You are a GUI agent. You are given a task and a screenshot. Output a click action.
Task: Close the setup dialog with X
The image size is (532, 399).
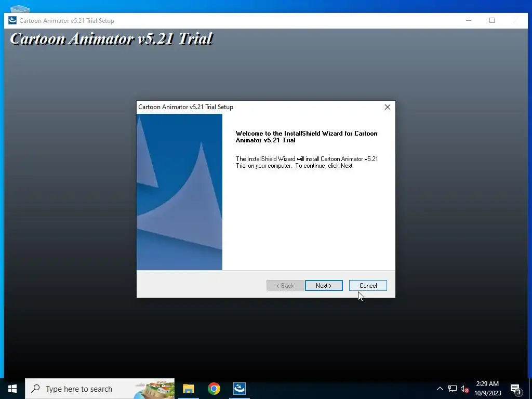click(388, 107)
